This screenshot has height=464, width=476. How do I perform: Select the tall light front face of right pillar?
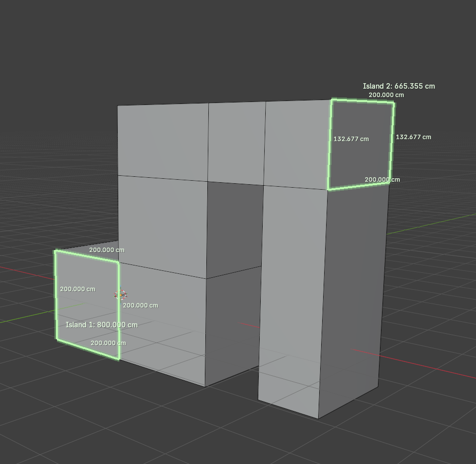pos(291,292)
